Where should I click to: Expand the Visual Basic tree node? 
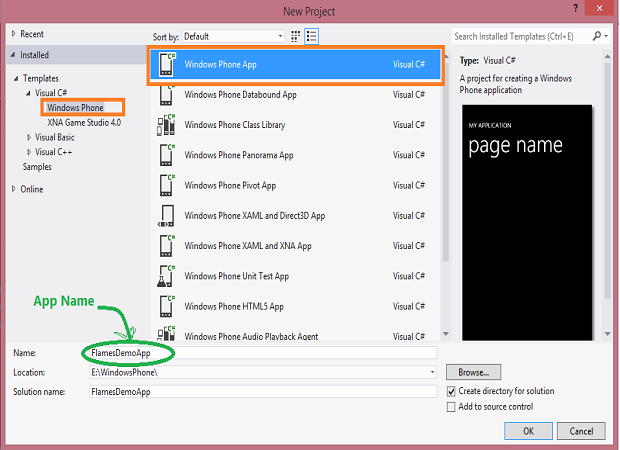29,137
